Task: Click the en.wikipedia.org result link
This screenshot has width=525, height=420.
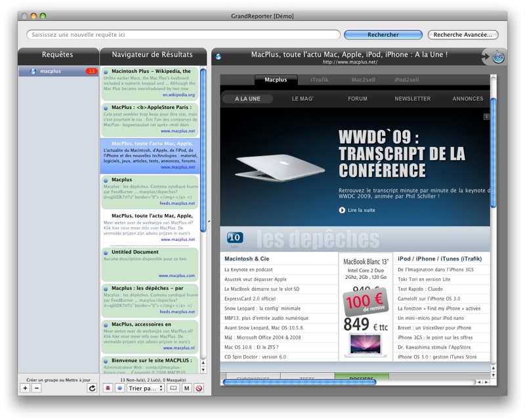Action: pos(178,94)
